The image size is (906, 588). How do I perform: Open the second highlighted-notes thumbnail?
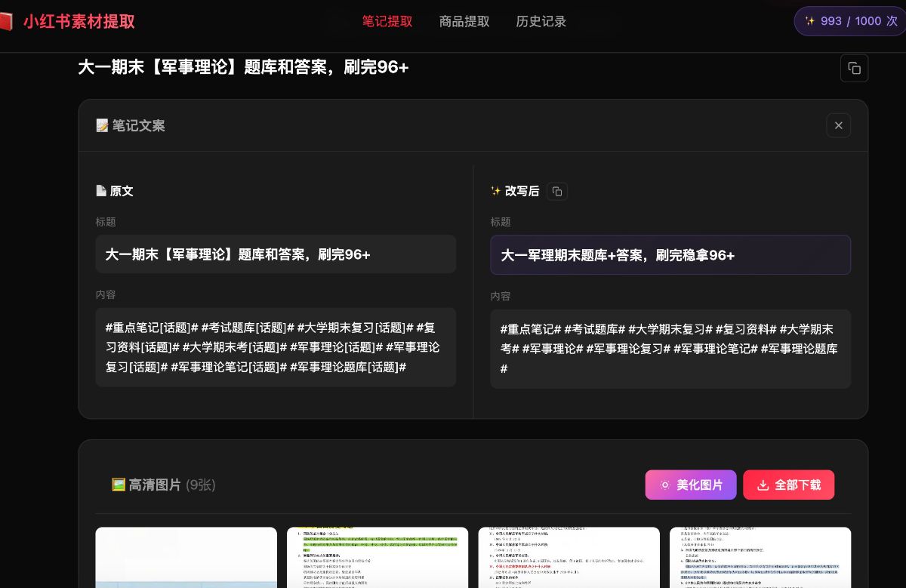(x=377, y=557)
